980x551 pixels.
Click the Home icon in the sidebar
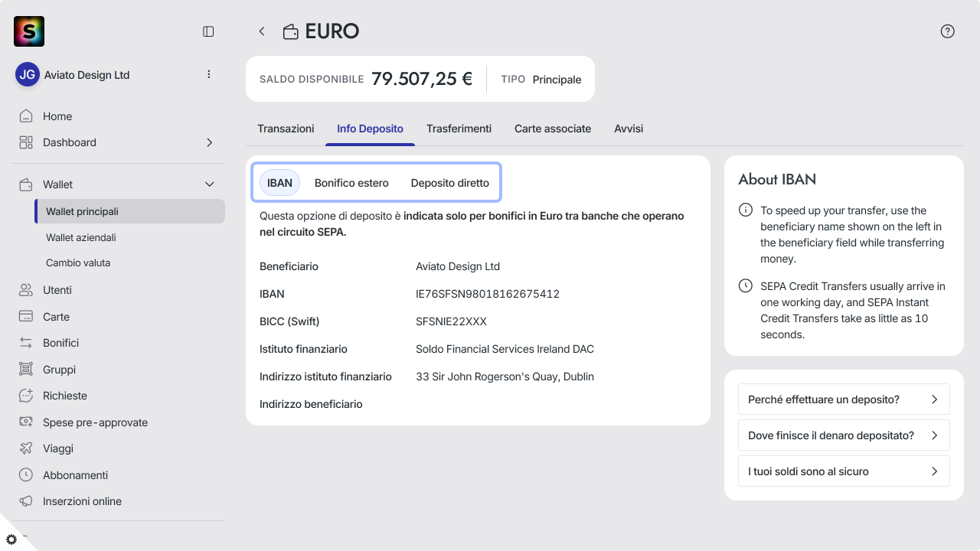pyautogui.click(x=26, y=116)
